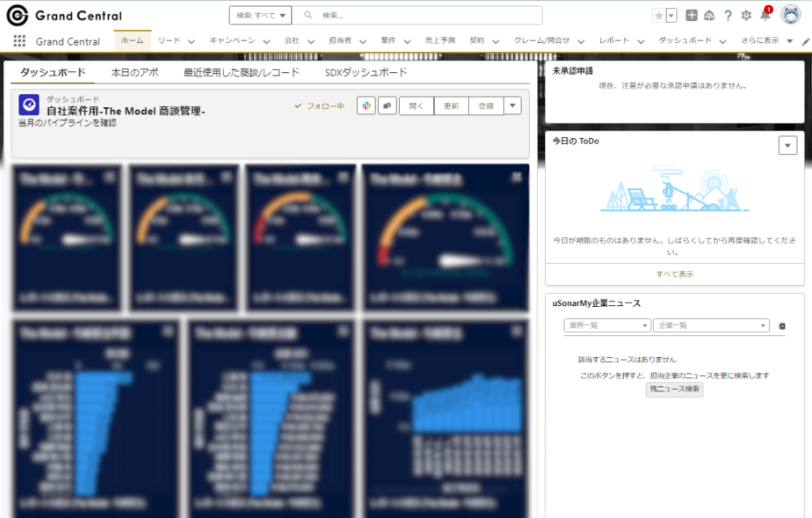The width and height of the screenshot is (812, 518).
Task: Open the さらに表示 more menu
Action: pos(767,41)
